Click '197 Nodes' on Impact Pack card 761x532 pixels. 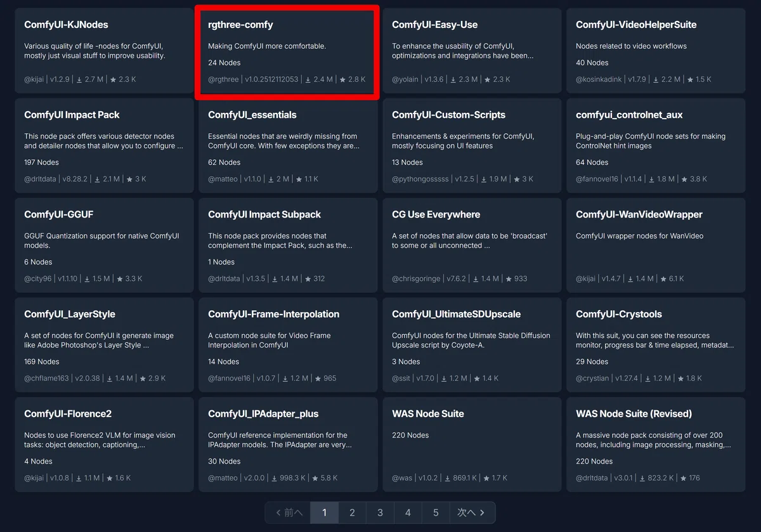tap(42, 162)
